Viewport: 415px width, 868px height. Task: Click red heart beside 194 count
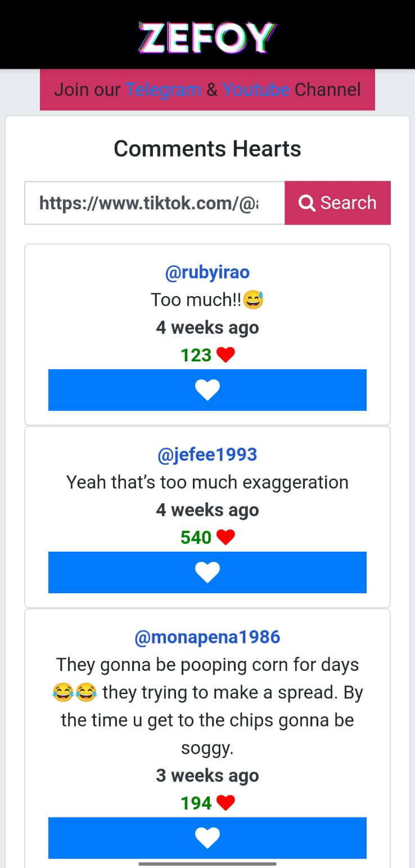click(x=225, y=803)
